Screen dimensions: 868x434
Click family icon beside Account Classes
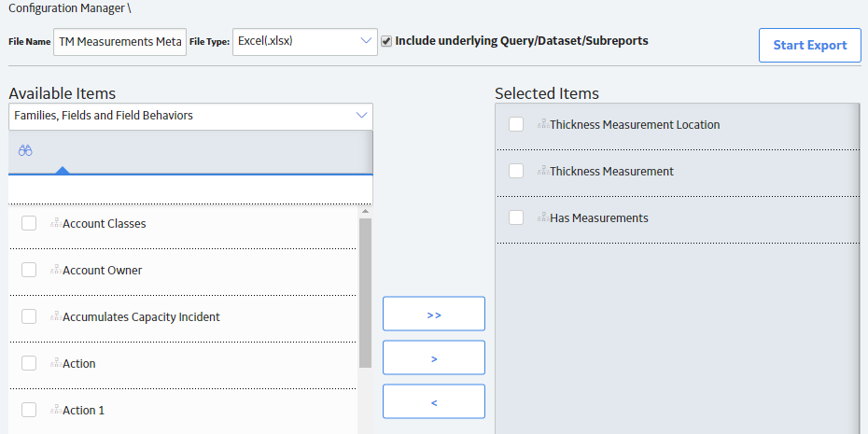(56, 224)
